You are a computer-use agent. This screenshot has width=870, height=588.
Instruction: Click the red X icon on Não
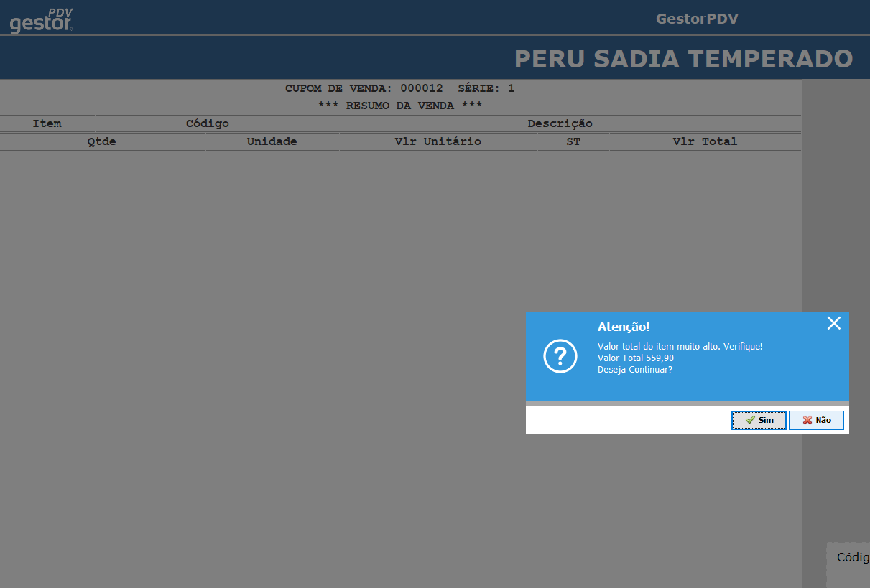click(807, 420)
